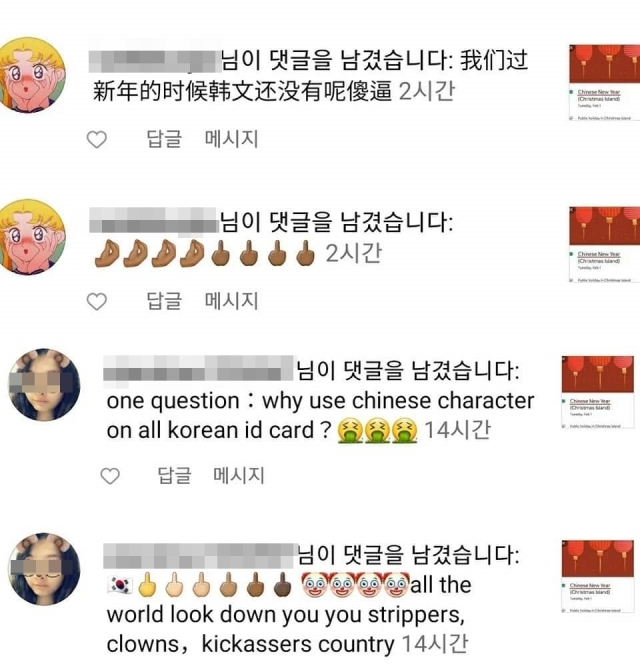Reply (답글) to the Chinese-text comment
The image size is (640, 670).
164,139
